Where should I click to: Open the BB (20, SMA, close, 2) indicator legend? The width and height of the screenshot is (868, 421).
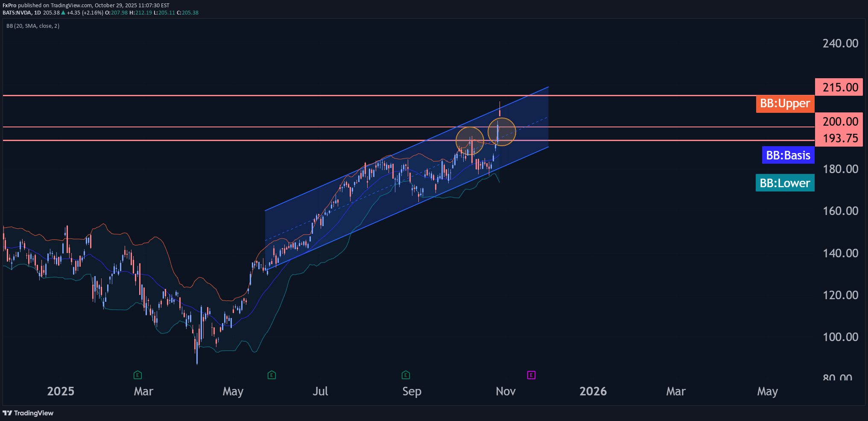33,26
